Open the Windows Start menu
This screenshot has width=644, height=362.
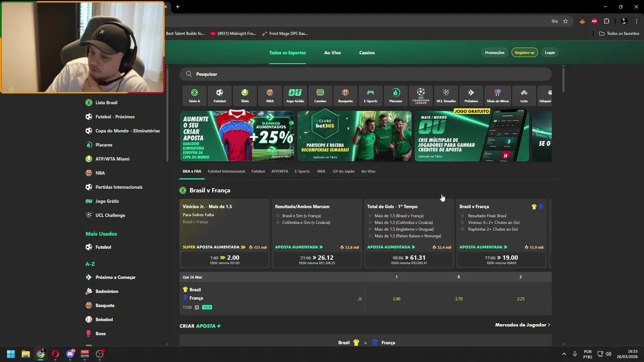point(11,354)
